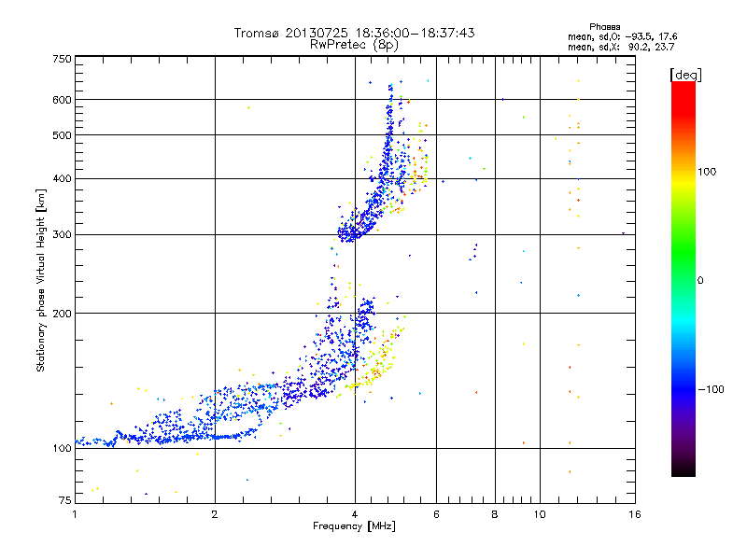Click the x-axis tick label "6"
Image resolution: width=747 pixels, height=560 pixels.
[436, 514]
